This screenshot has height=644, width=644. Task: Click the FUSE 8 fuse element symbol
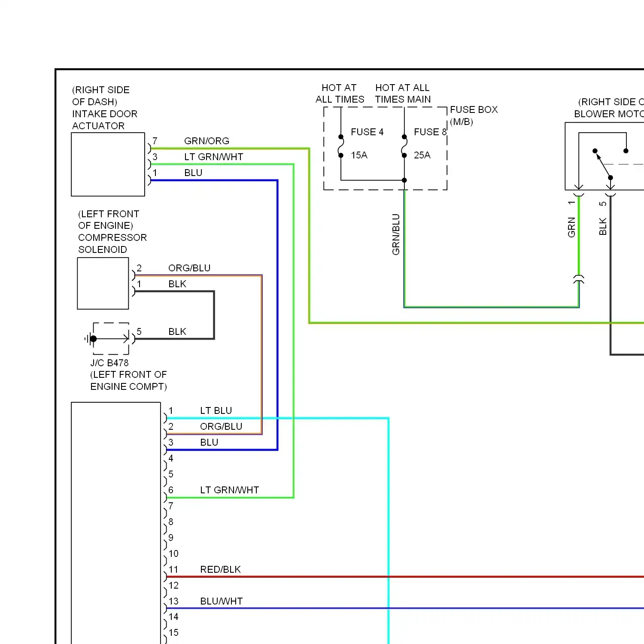[x=404, y=146]
